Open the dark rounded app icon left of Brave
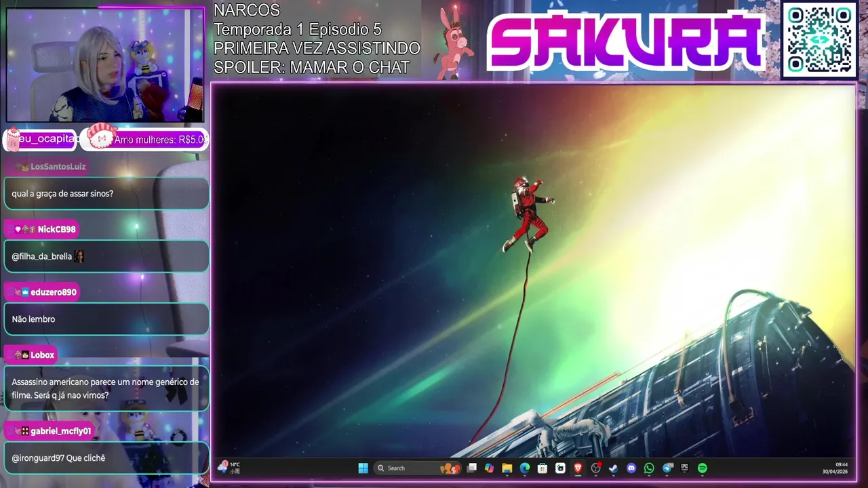This screenshot has width=868, height=488. point(560,468)
